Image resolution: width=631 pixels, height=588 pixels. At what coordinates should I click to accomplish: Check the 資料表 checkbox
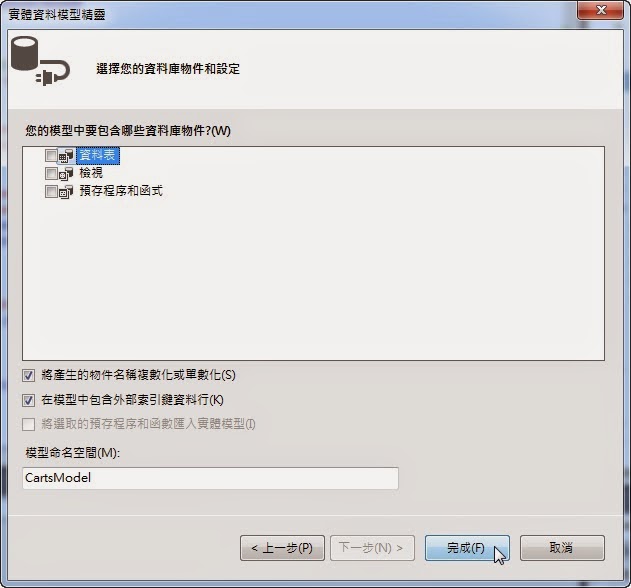tap(51, 155)
